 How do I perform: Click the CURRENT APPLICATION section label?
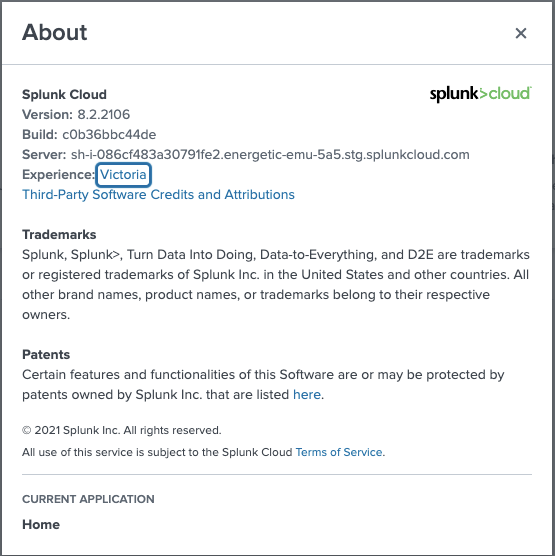click(x=88, y=499)
